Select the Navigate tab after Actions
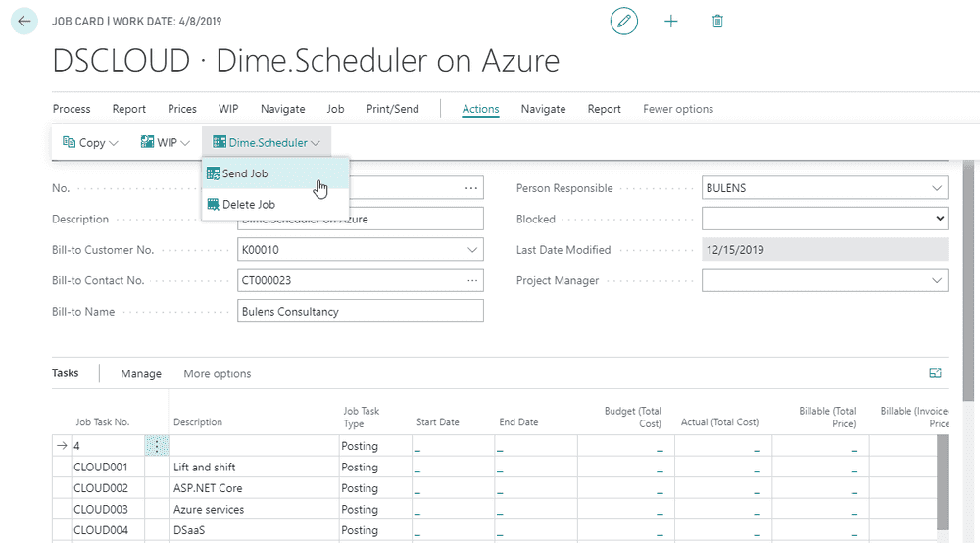980x543 pixels. click(543, 109)
